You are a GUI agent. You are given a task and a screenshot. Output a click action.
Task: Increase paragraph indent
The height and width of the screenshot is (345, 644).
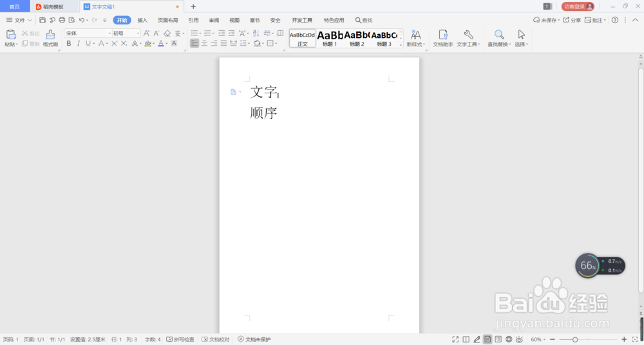click(232, 33)
